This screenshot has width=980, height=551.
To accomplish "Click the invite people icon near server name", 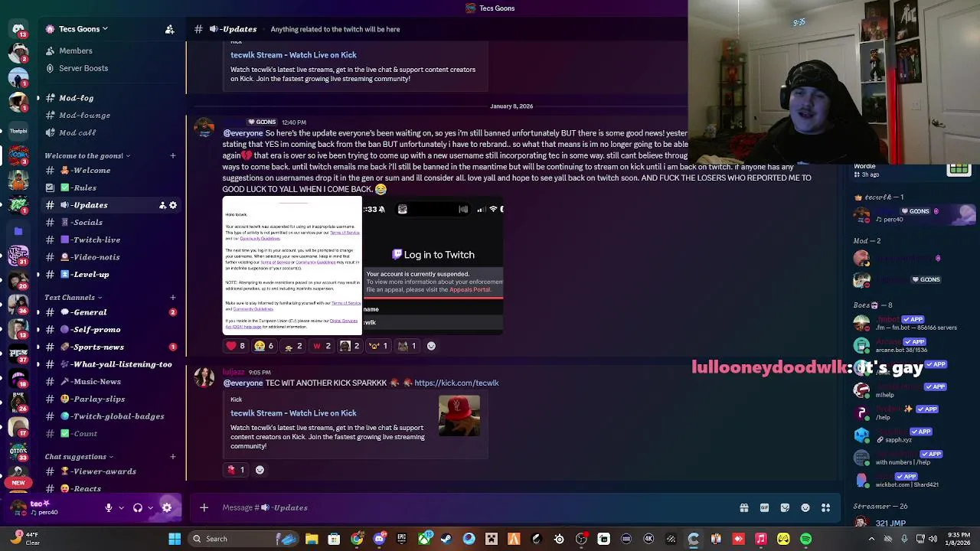I will click(169, 29).
